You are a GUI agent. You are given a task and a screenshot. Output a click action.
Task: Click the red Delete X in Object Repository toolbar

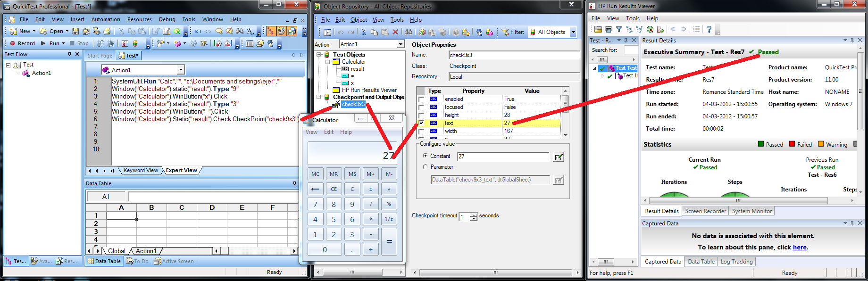(x=395, y=32)
